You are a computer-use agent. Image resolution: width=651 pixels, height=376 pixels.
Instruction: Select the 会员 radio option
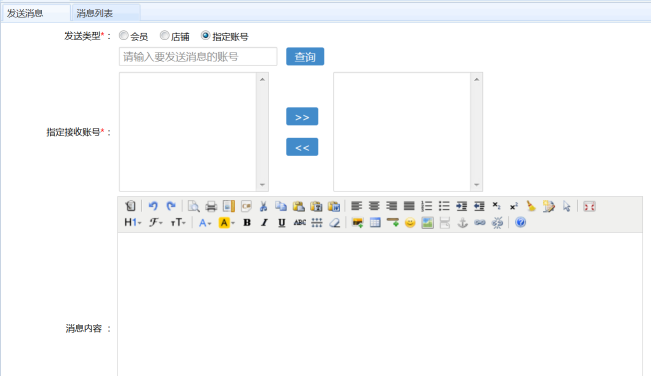(x=123, y=36)
